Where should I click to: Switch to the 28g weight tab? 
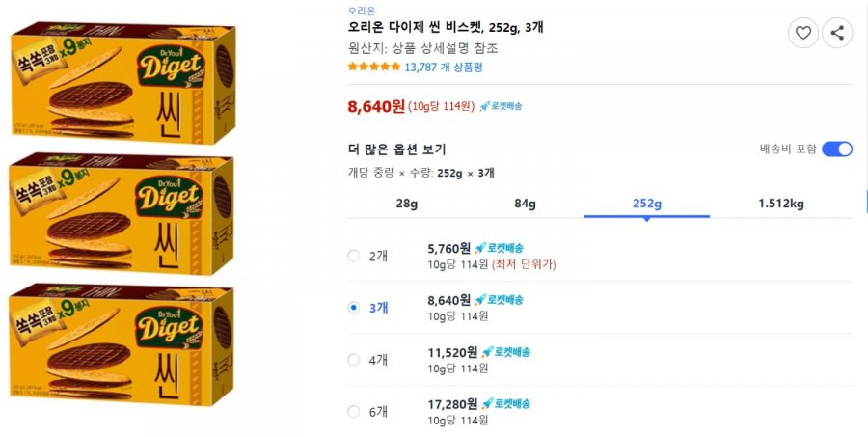pyautogui.click(x=407, y=204)
